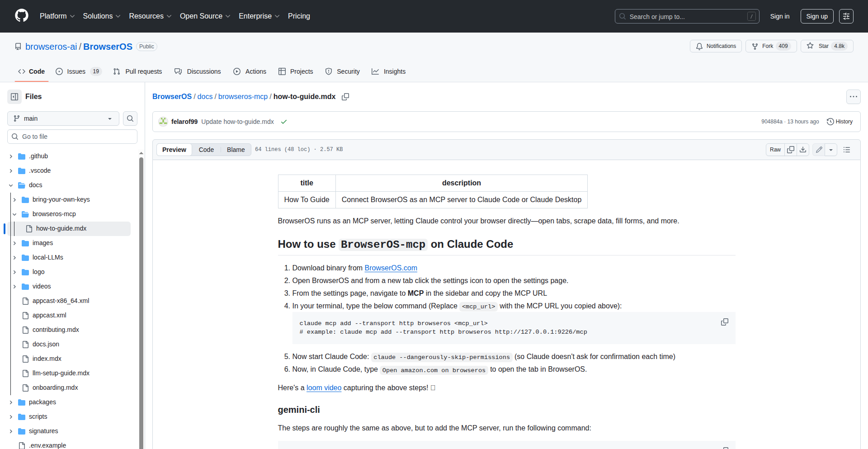868x449 pixels.
Task: Copy the file path icon
Action: [345, 97]
